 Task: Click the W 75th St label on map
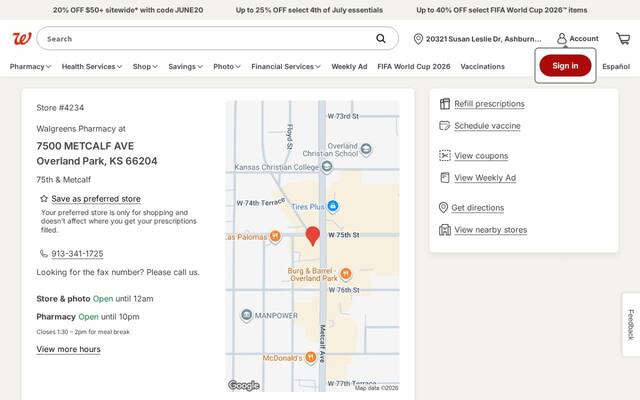pyautogui.click(x=344, y=235)
